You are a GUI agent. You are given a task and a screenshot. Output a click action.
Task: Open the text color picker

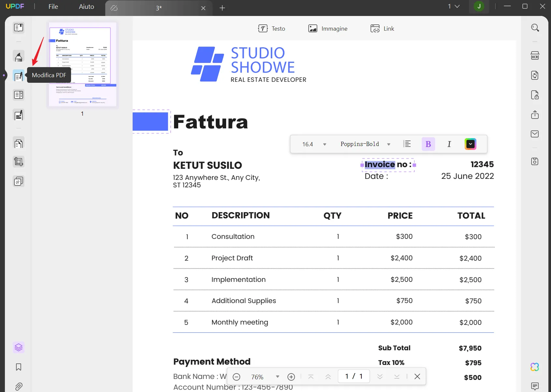471,144
